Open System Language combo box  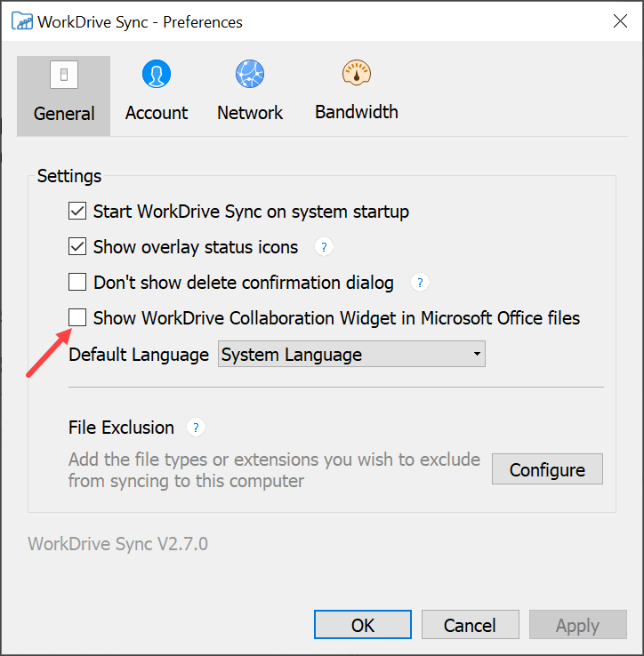pos(351,354)
